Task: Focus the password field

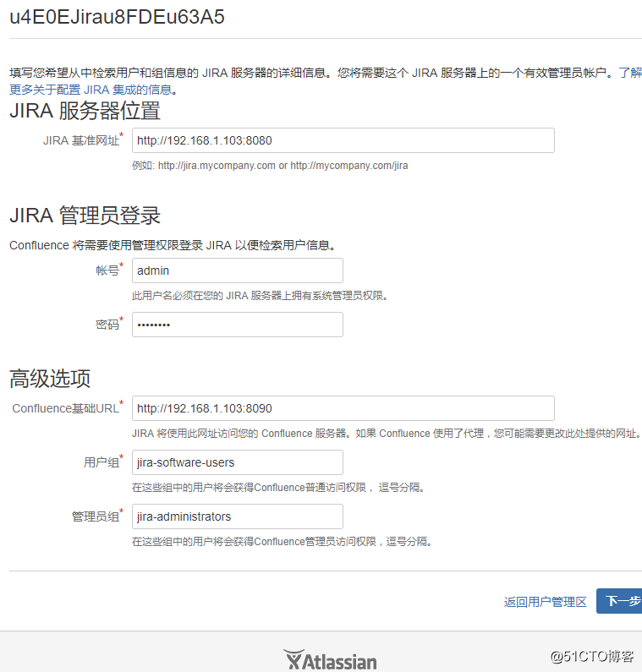Action: [x=237, y=325]
